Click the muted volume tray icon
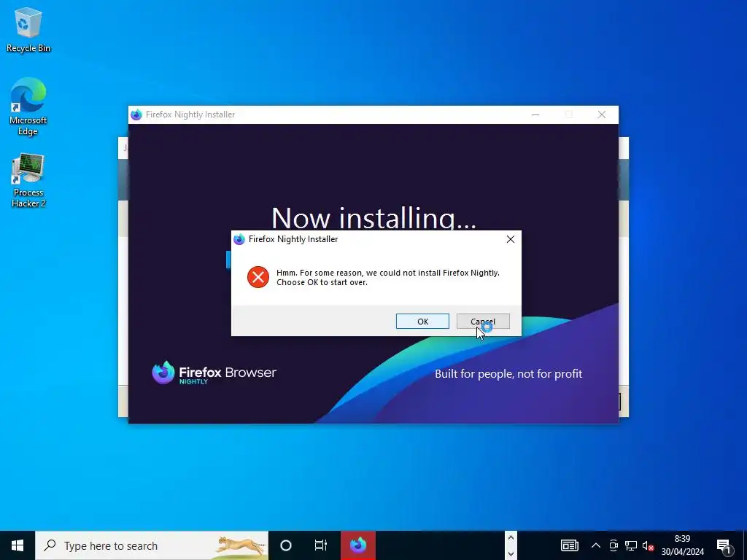This screenshot has height=560, width=747. [648, 545]
